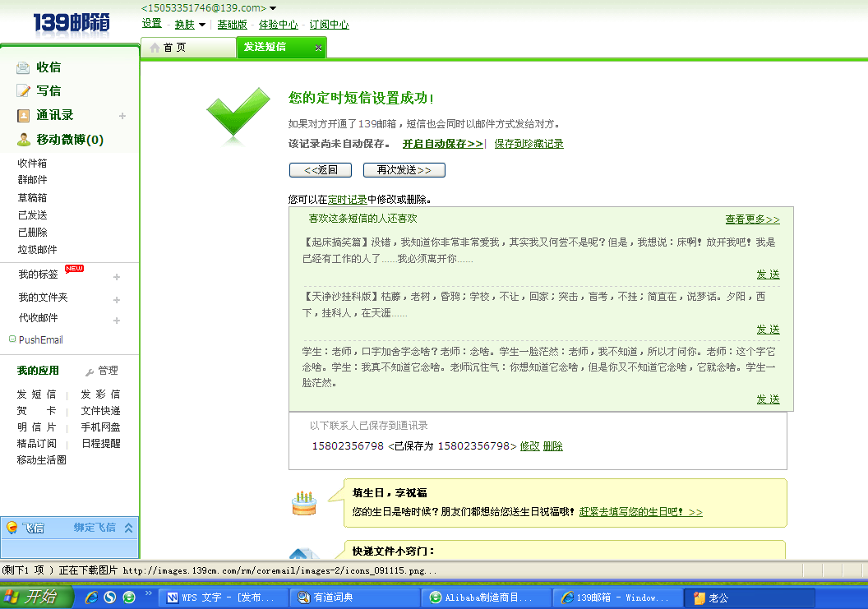Open the 通讯录 address book icon
Image resolution: width=868 pixels, height=609 pixels.
pos(23,115)
